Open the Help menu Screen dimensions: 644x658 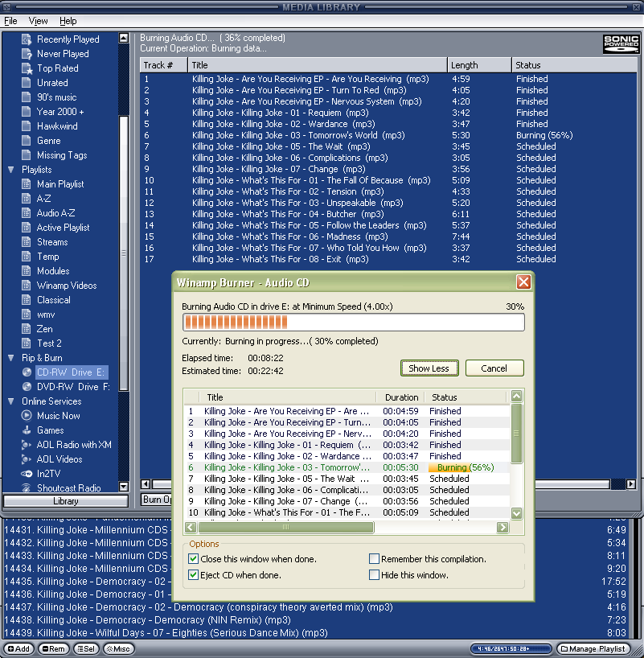[x=68, y=21]
